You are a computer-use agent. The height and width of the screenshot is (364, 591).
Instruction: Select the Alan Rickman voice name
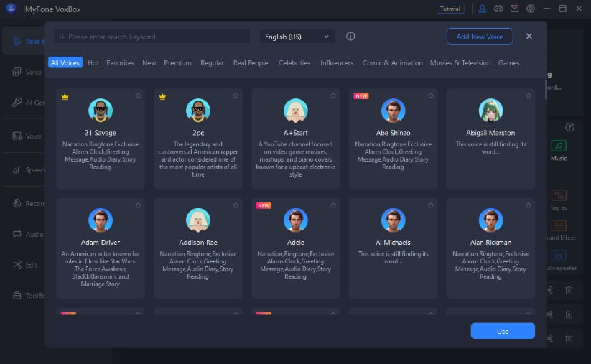[490, 242]
